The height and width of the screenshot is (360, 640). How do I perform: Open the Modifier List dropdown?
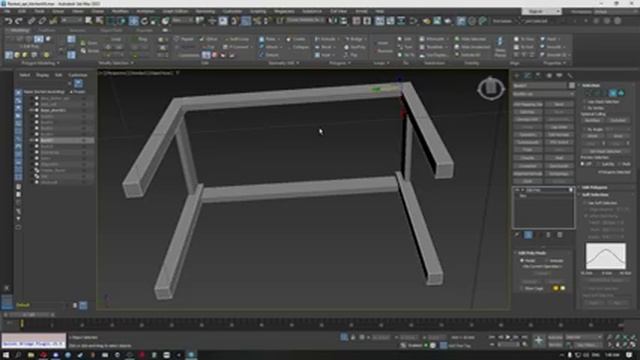coord(544,94)
